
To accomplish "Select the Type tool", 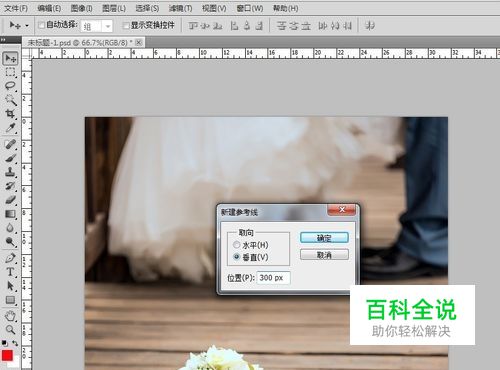I will pyautogui.click(x=10, y=272).
